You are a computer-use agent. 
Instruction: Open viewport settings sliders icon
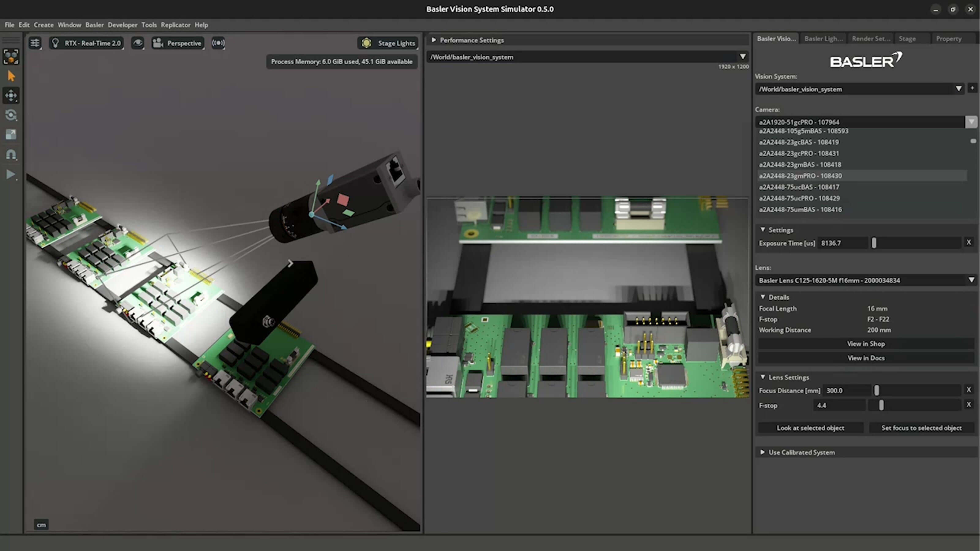pyautogui.click(x=35, y=43)
